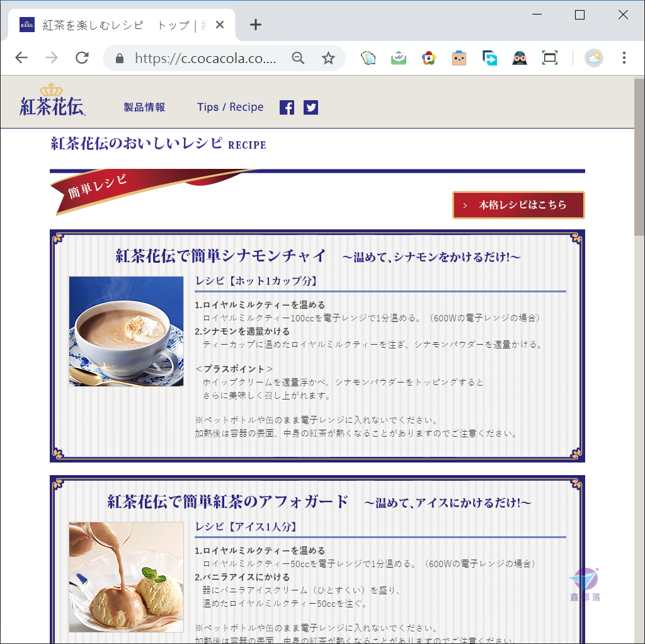The height and width of the screenshot is (644, 645).
Task: Minimize the Chrome window
Action: click(x=537, y=14)
